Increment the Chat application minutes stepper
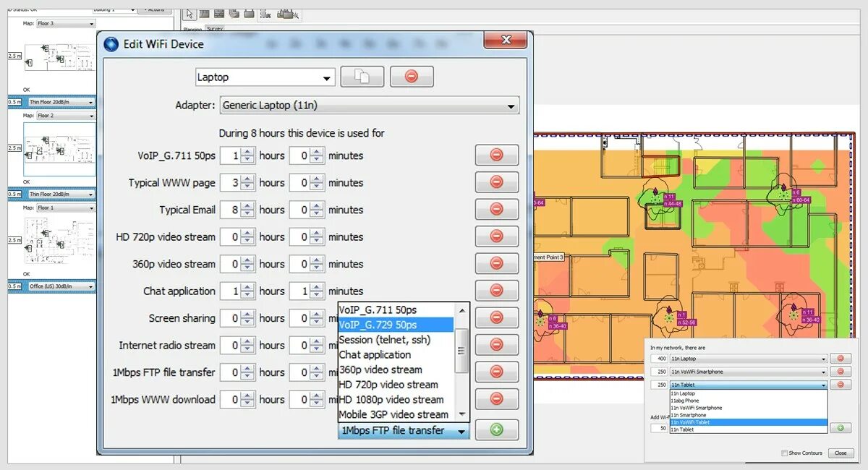 click(318, 287)
